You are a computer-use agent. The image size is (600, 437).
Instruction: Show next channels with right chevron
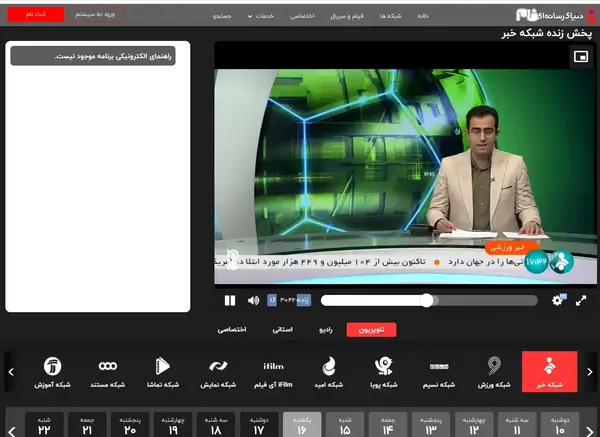tap(590, 372)
